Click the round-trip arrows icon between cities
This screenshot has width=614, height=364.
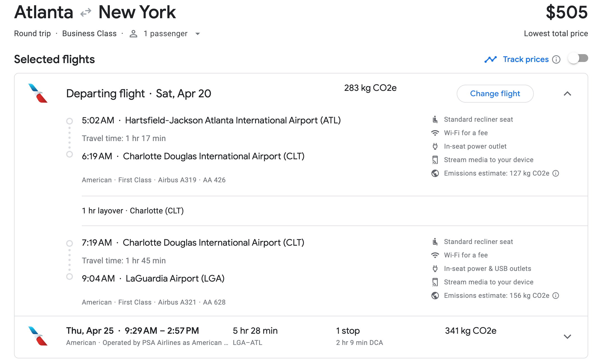[86, 12]
